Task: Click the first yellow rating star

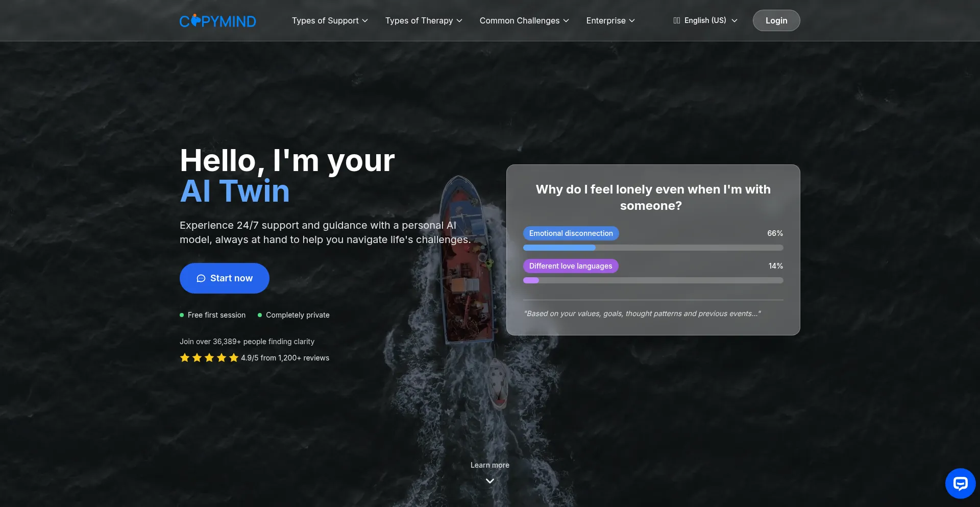Action: click(x=185, y=358)
